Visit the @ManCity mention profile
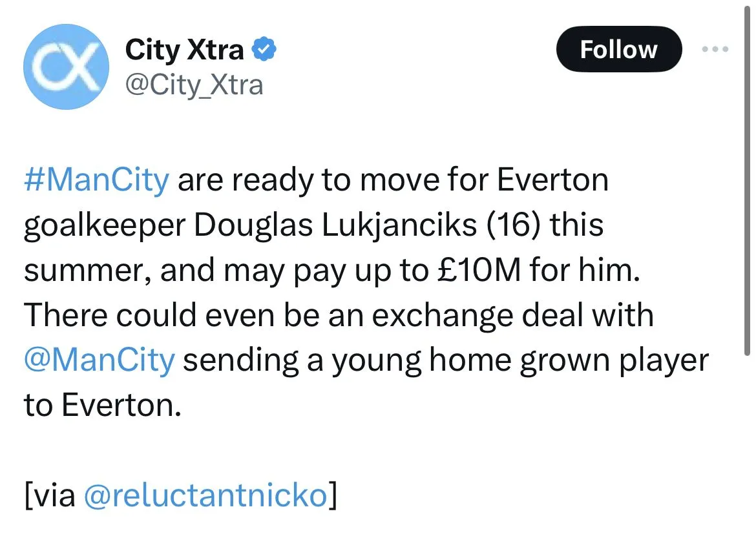This screenshot has height=538, width=756. point(99,360)
